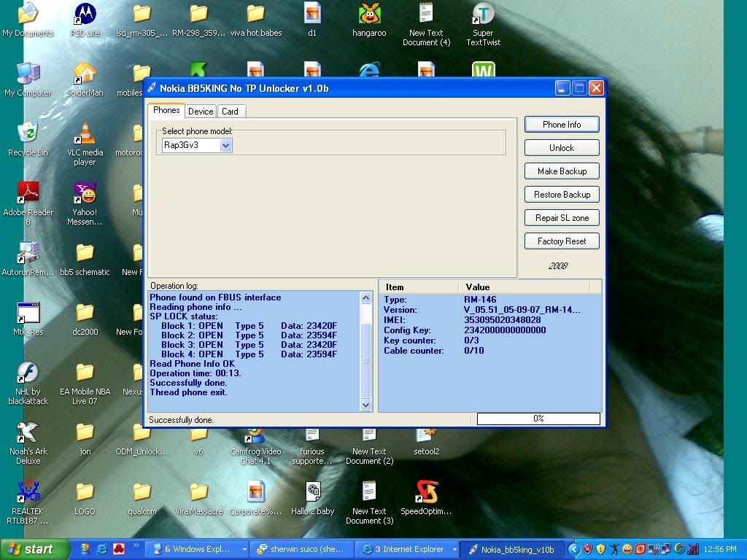
Task: Click the Item column header
Action: point(419,287)
